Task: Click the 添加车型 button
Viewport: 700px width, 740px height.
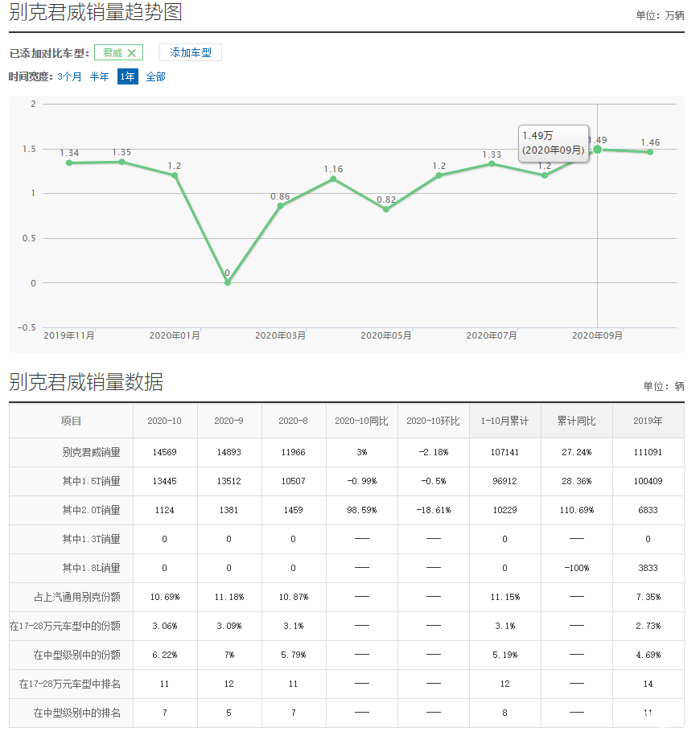Action: pos(191,52)
